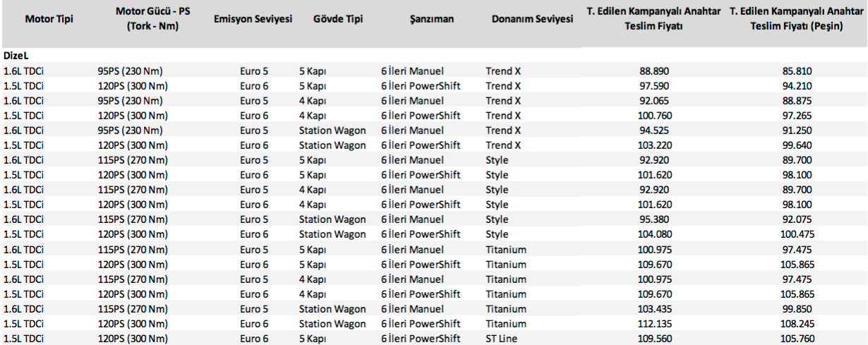Click the Emisyon Seviyesi column header
This screenshot has height=345, width=868.
click(253, 19)
